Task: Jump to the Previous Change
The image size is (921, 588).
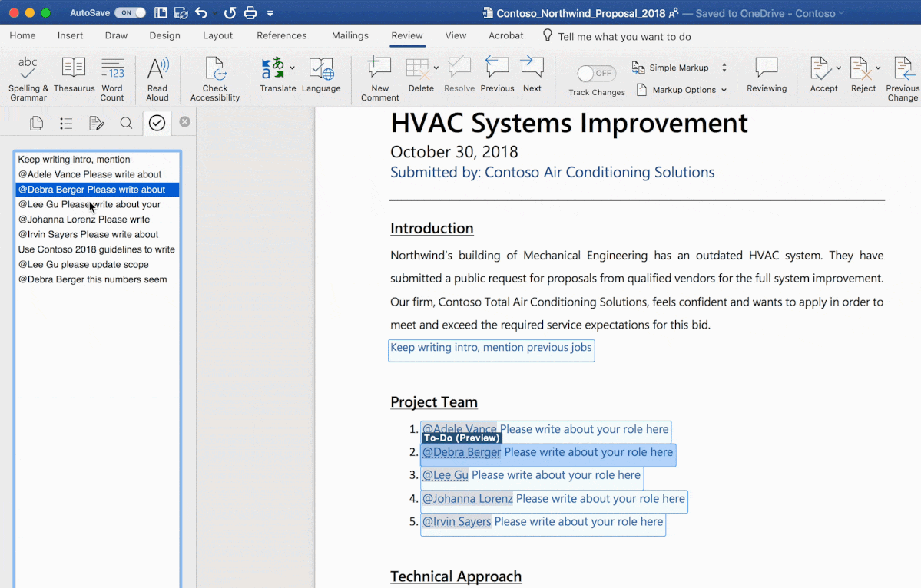Action: coord(903,79)
